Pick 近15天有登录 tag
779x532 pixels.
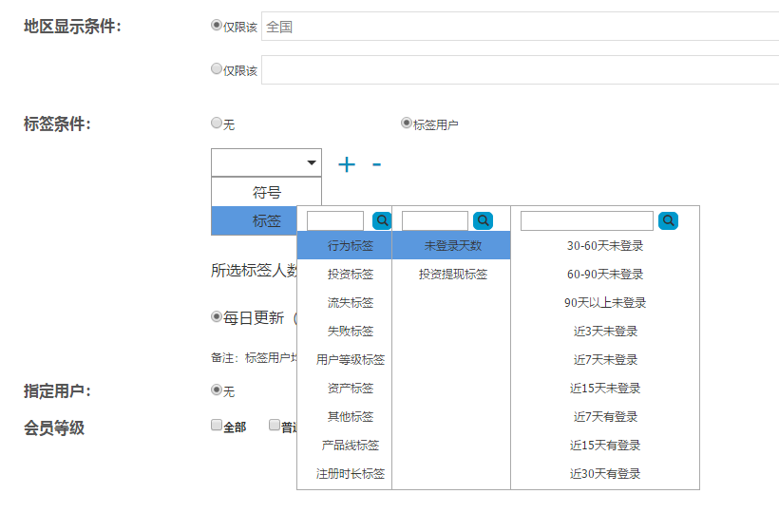coord(605,445)
